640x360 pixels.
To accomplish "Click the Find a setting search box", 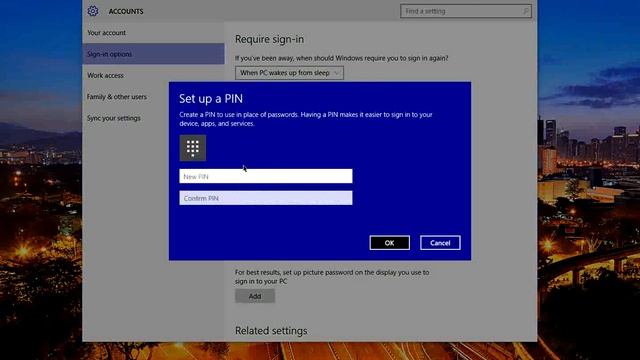I will click(x=466, y=11).
